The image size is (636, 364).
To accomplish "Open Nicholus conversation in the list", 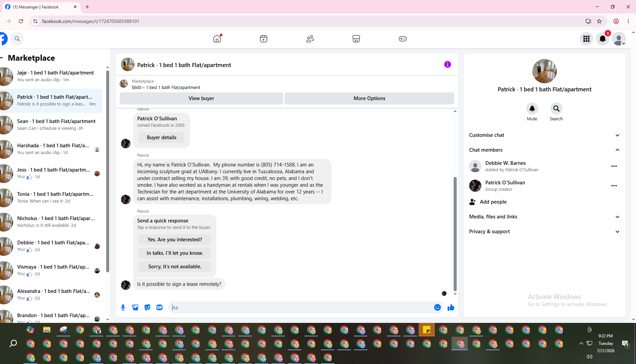I will click(51, 222).
